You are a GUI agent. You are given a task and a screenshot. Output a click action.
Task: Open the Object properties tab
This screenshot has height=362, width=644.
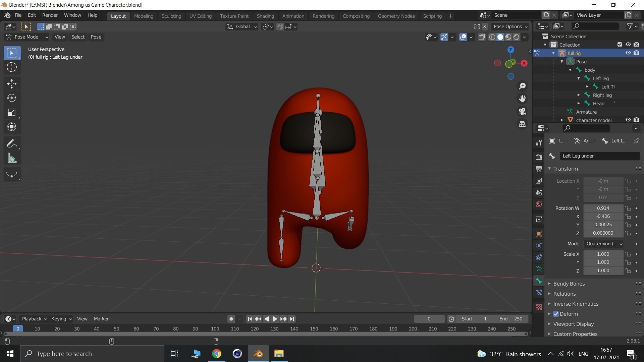pos(539,234)
